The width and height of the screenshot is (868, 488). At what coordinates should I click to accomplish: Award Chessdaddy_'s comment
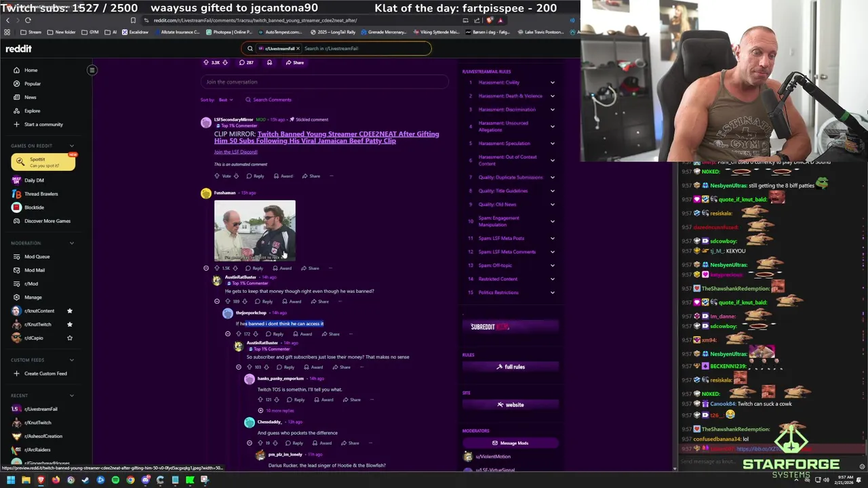[x=321, y=443]
